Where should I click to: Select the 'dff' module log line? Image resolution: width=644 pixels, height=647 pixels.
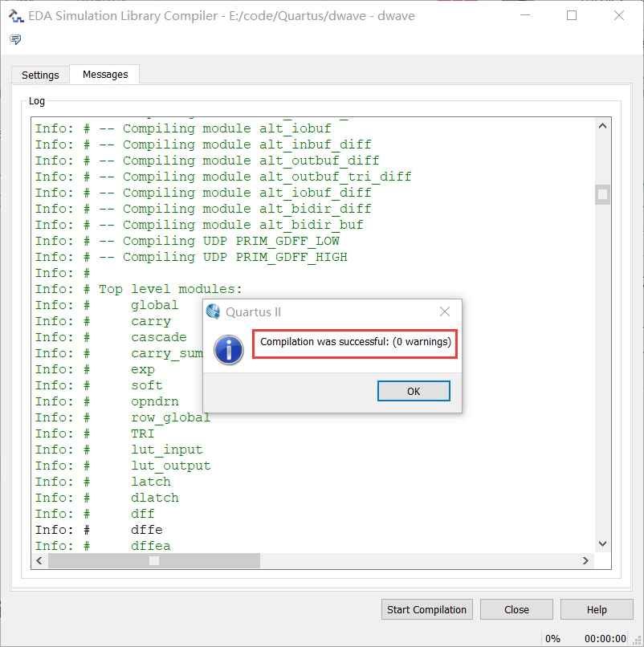pyautogui.click(x=95, y=515)
